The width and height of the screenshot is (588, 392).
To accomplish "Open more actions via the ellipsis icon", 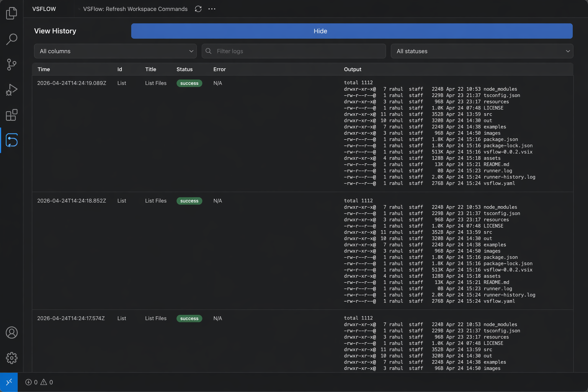I will click(x=212, y=9).
